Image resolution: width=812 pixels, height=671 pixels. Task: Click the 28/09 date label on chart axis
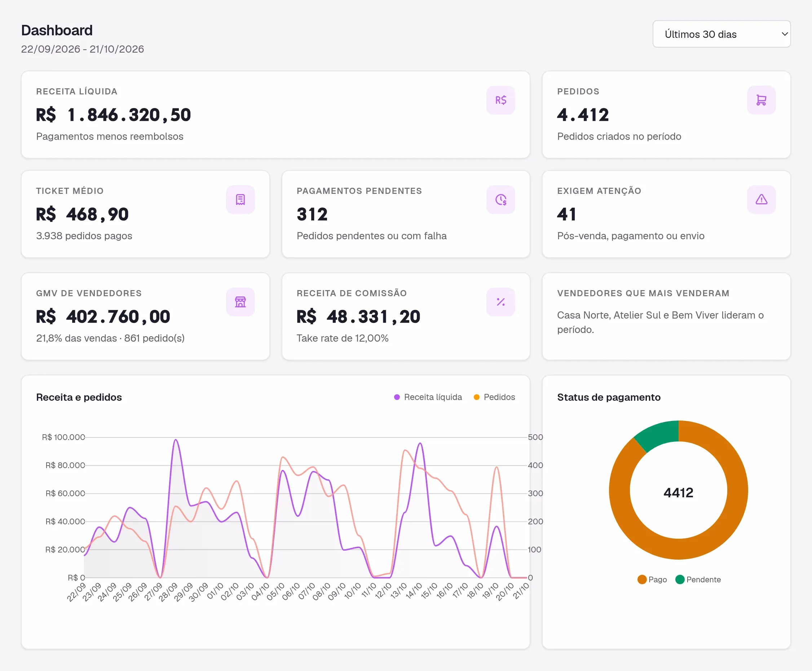coord(169,592)
